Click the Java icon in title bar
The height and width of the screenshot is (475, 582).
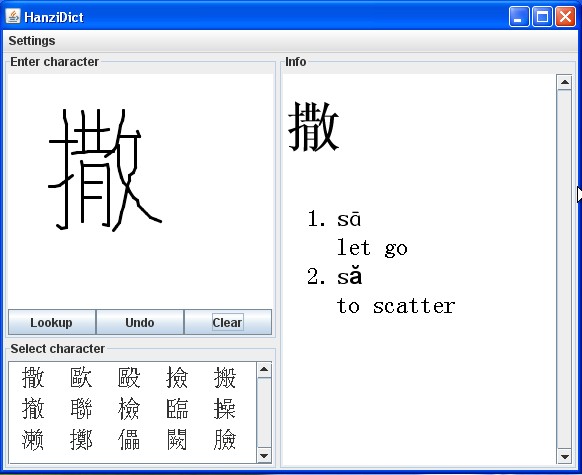pyautogui.click(x=13, y=16)
